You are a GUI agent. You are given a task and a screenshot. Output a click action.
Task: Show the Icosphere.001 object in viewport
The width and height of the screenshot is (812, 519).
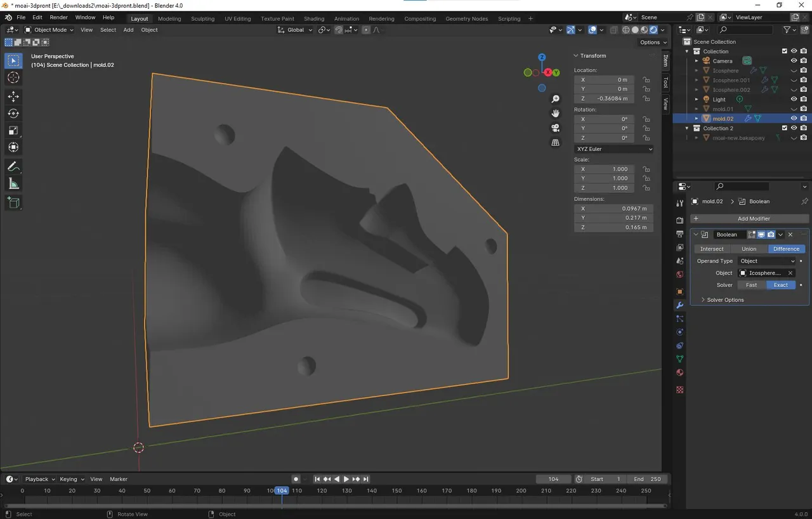pyautogui.click(x=794, y=80)
